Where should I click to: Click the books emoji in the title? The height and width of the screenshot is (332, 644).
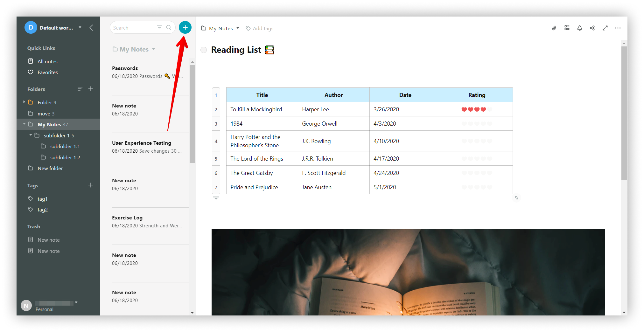coord(269,50)
